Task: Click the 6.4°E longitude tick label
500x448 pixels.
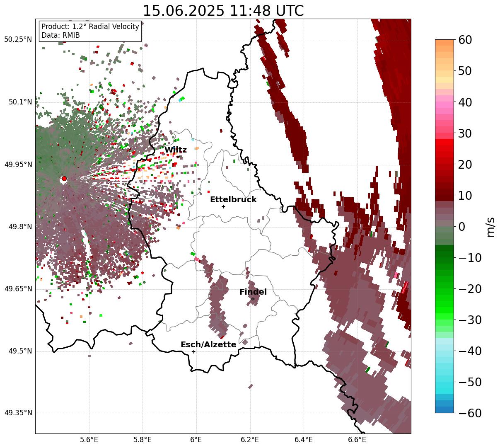Action: pyautogui.click(x=304, y=440)
